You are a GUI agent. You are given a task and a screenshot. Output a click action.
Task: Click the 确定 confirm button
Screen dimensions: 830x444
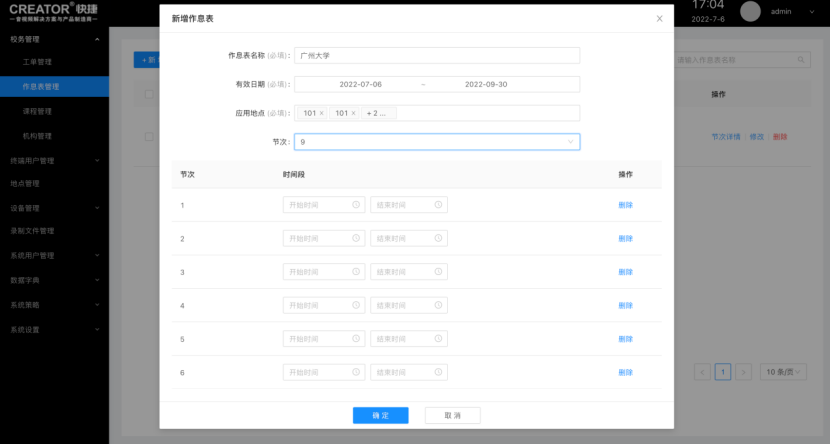[x=380, y=415]
